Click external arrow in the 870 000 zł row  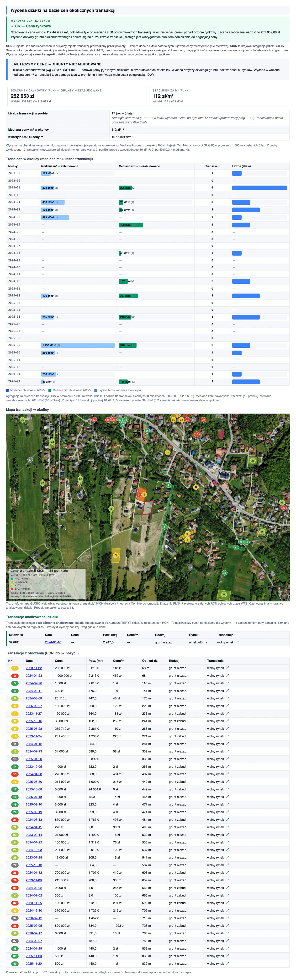click(x=227, y=820)
